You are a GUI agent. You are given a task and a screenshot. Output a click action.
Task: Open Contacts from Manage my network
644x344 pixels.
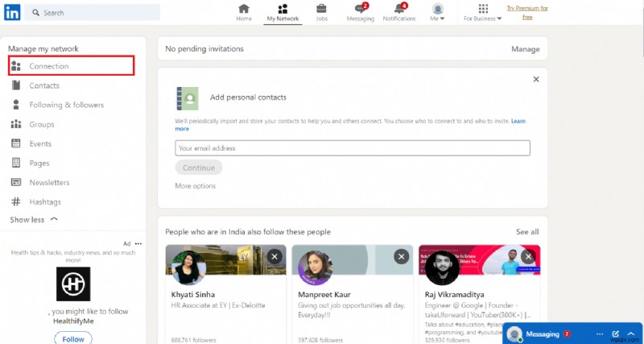(44, 85)
